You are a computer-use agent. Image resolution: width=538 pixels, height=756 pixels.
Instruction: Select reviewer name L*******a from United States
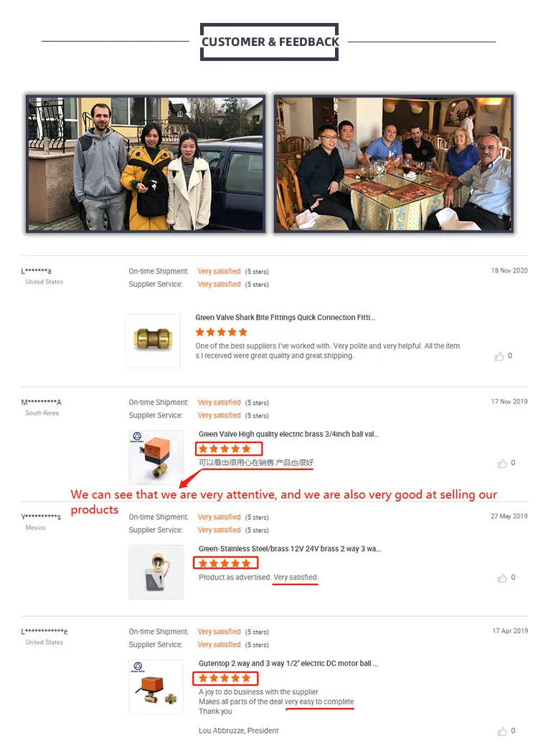point(36,271)
